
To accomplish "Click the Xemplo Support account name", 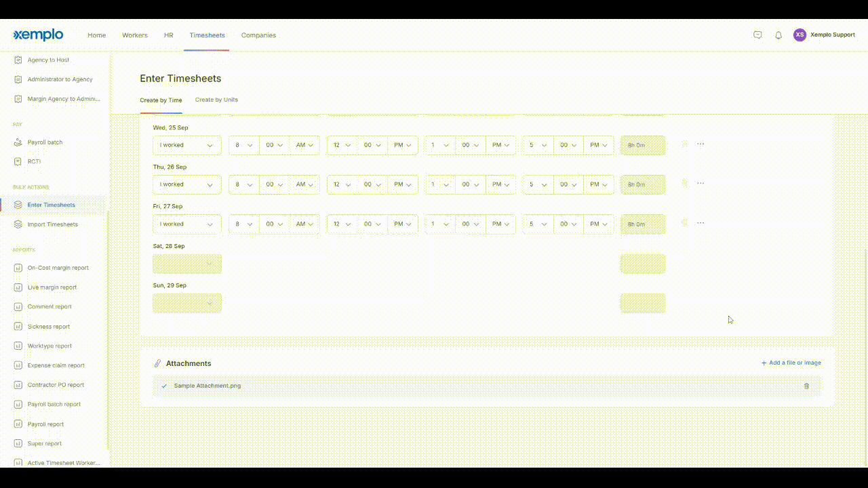I will (833, 35).
